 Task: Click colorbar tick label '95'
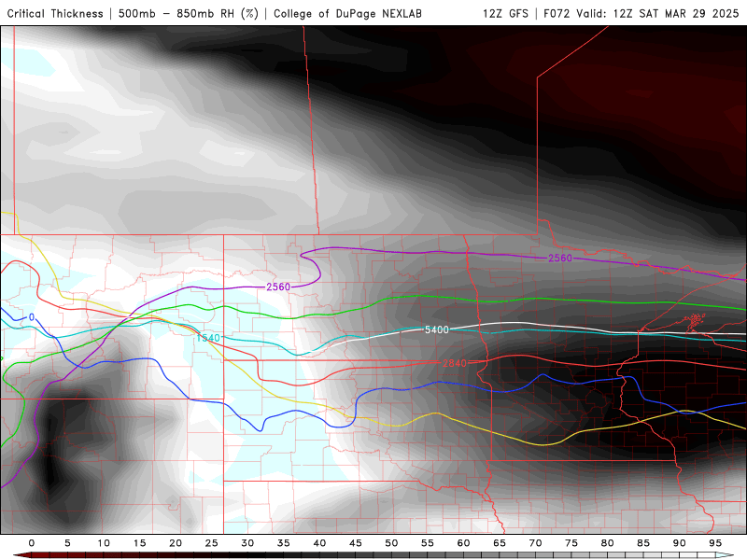click(715, 543)
